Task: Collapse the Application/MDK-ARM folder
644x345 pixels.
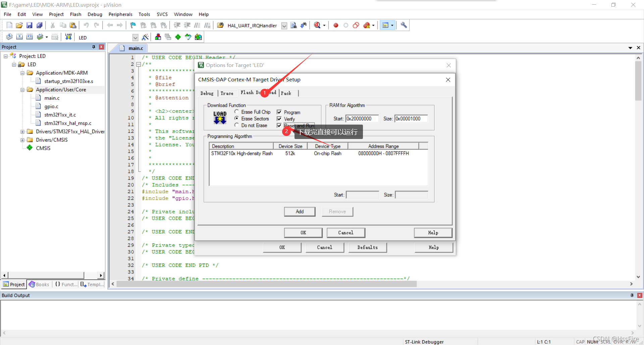Action: click(x=22, y=73)
